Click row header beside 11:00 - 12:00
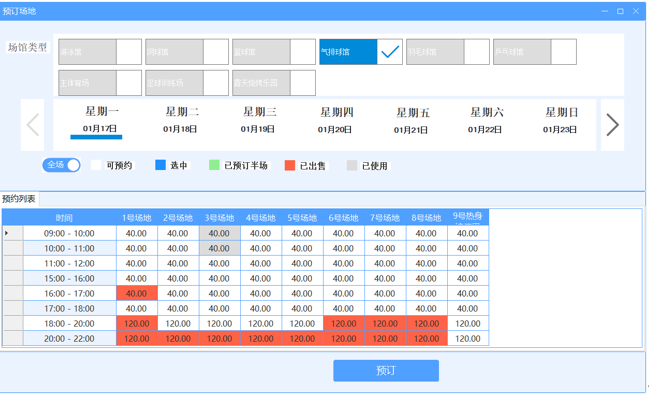The image size is (649, 396). click(13, 264)
